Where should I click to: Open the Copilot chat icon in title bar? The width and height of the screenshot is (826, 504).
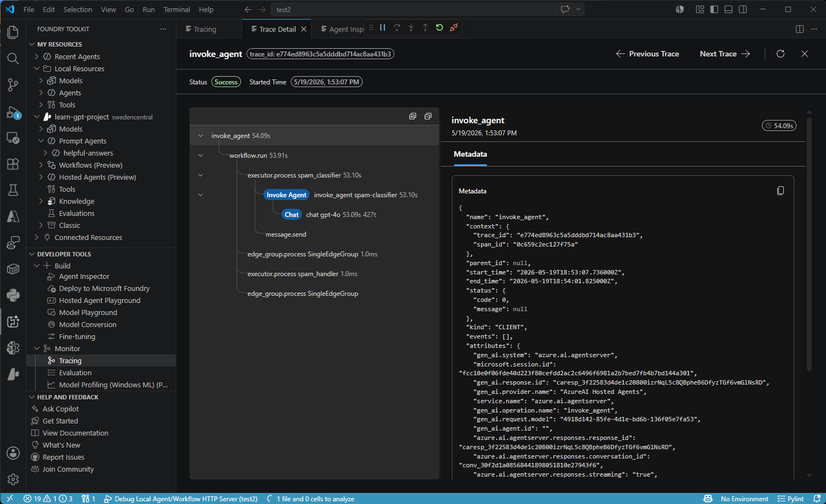pos(565,9)
